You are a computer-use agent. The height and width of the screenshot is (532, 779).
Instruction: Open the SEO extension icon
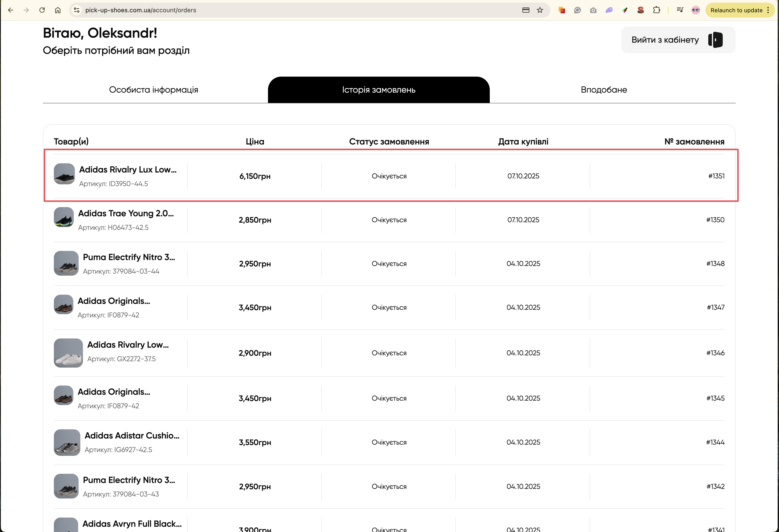(640, 10)
